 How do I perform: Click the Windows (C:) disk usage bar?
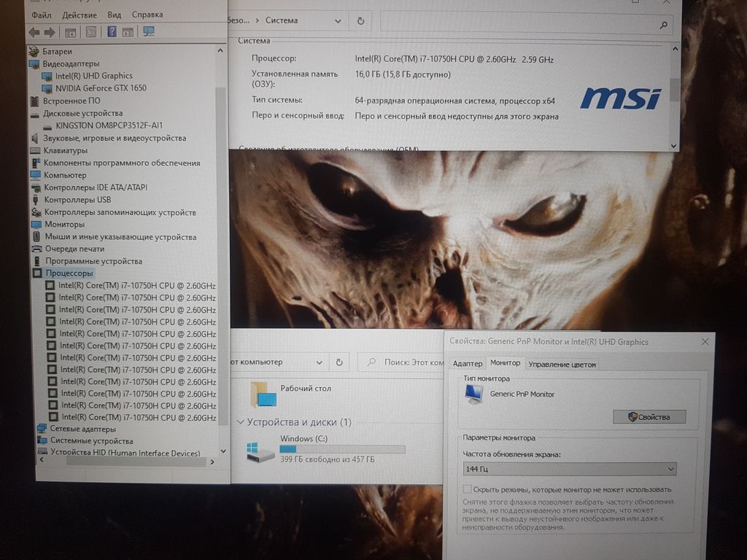(x=342, y=449)
